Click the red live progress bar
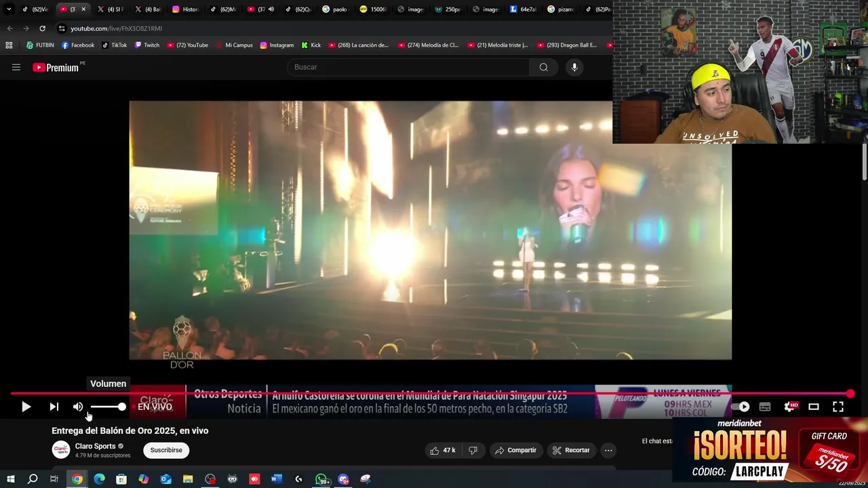Image resolution: width=868 pixels, height=488 pixels. [431, 393]
